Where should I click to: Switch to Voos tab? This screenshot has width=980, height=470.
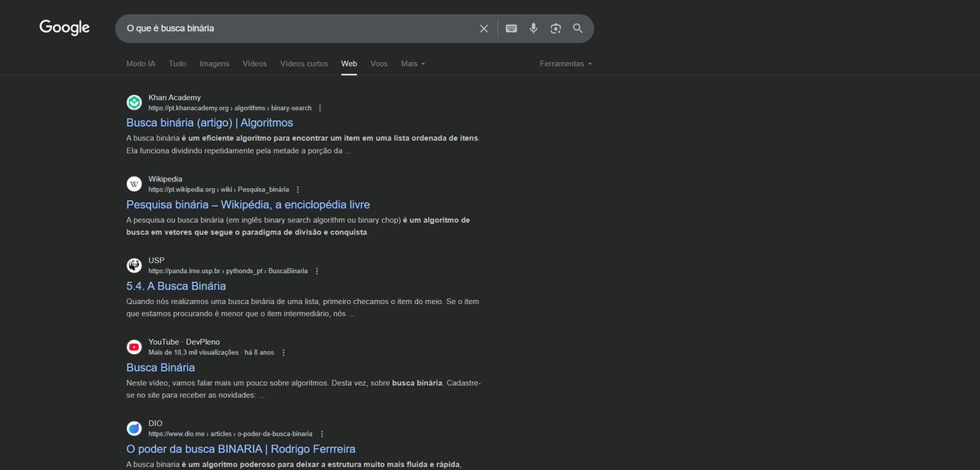(379, 64)
